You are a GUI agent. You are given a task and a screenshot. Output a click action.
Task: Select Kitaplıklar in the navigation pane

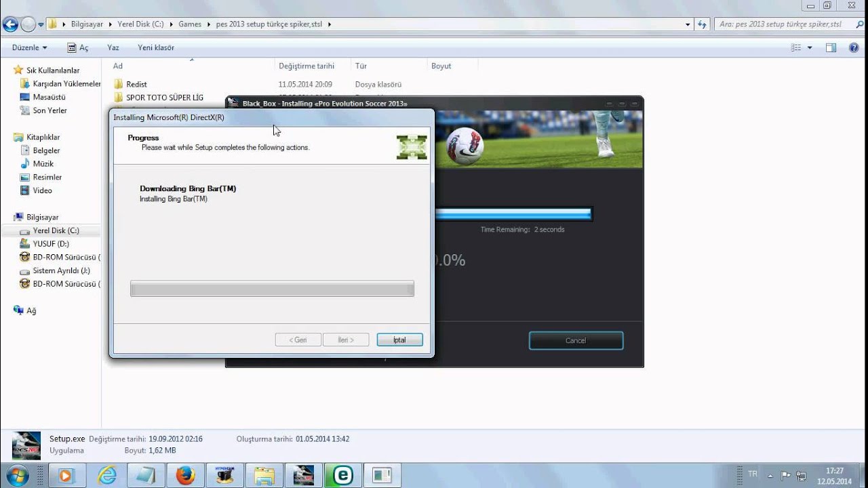pos(43,137)
